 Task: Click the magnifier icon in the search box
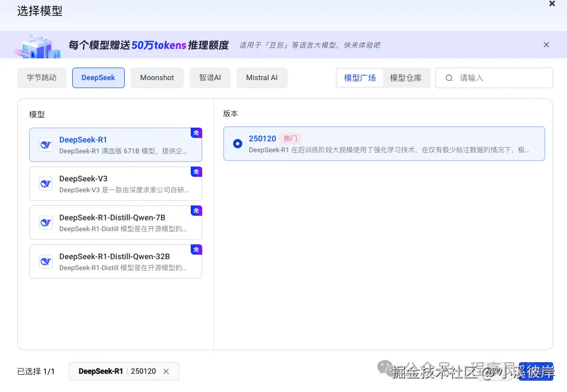point(449,77)
